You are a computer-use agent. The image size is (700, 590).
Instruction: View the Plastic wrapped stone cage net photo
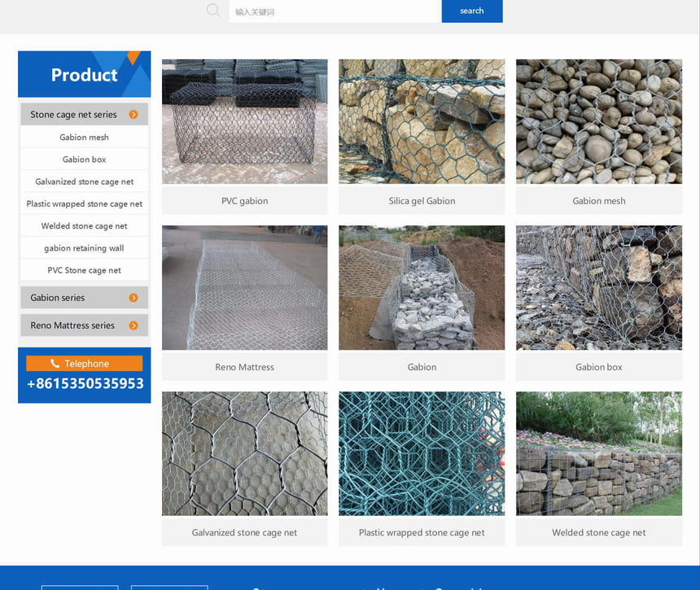pos(422,453)
